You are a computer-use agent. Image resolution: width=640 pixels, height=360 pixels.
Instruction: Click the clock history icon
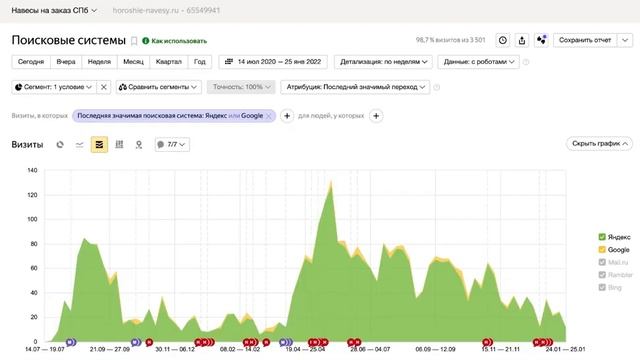coord(502,40)
